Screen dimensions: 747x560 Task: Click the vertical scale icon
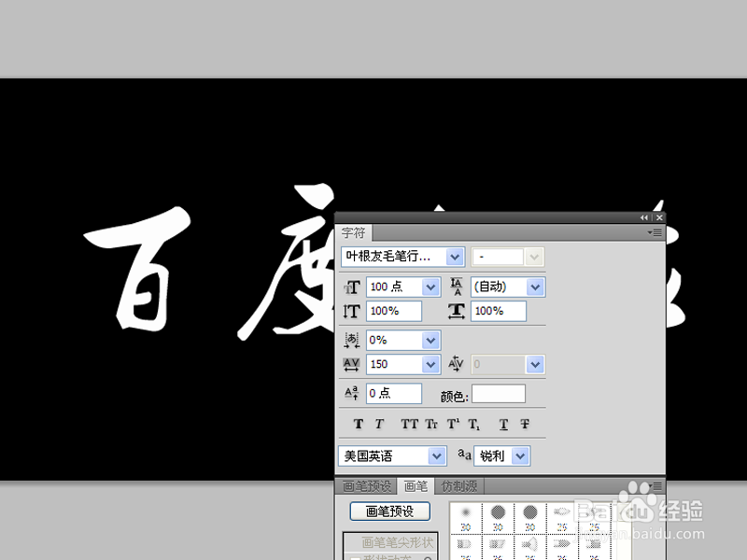point(352,312)
